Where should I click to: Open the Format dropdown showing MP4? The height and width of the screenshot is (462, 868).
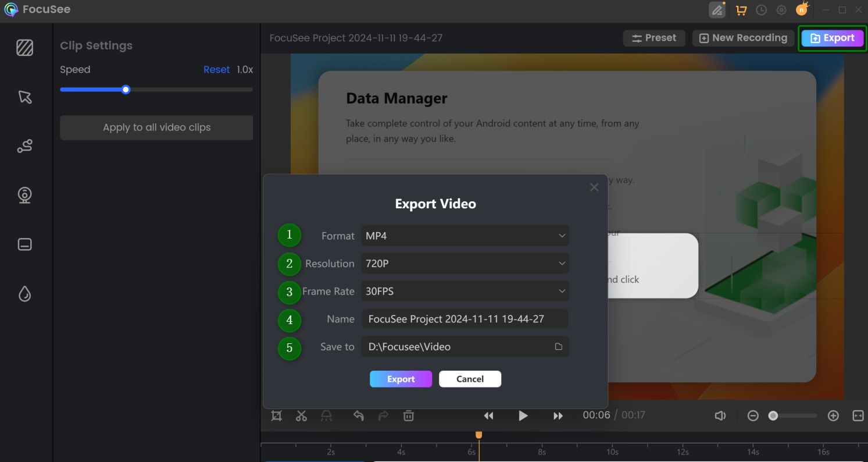point(465,236)
